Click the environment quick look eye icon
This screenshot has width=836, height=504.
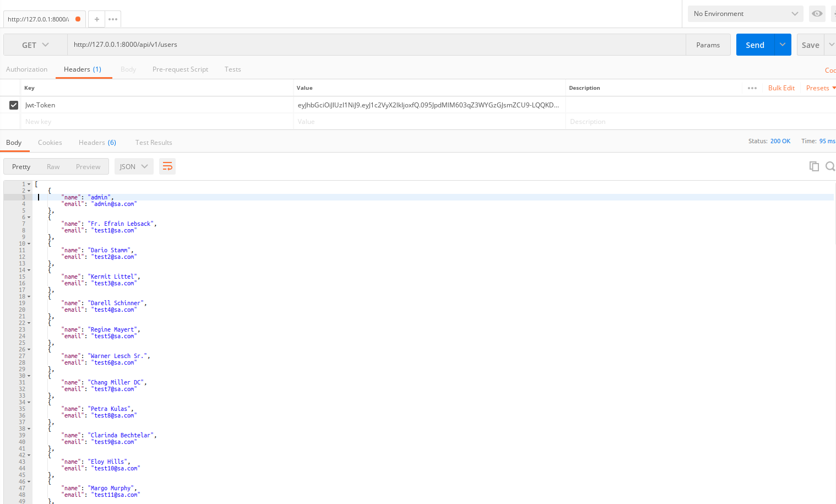(817, 14)
